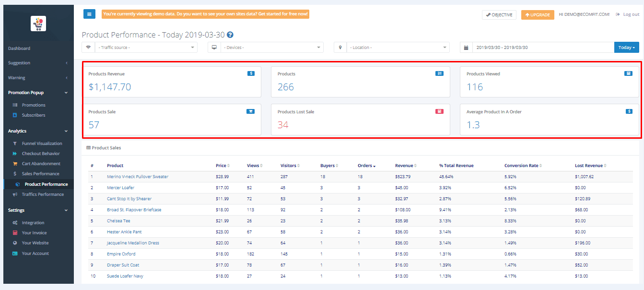This screenshot has width=644, height=290.
Task: Click the Products Sale cart icon
Action: click(x=250, y=111)
